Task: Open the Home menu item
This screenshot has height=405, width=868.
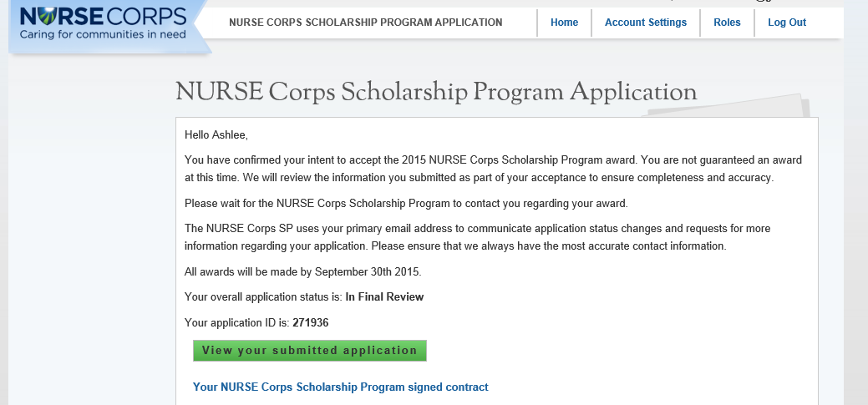Action: [x=564, y=23]
